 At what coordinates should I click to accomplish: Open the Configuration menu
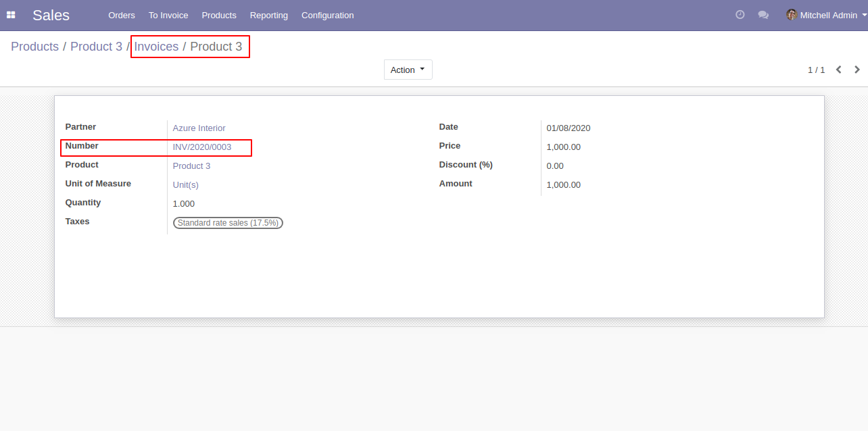(327, 15)
